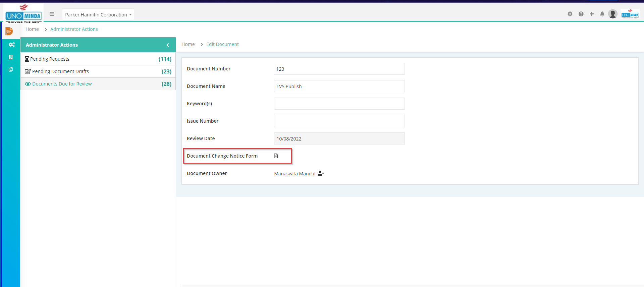The width and height of the screenshot is (644, 287).
Task: Click the Manaswita Mandal owner name
Action: (295, 174)
